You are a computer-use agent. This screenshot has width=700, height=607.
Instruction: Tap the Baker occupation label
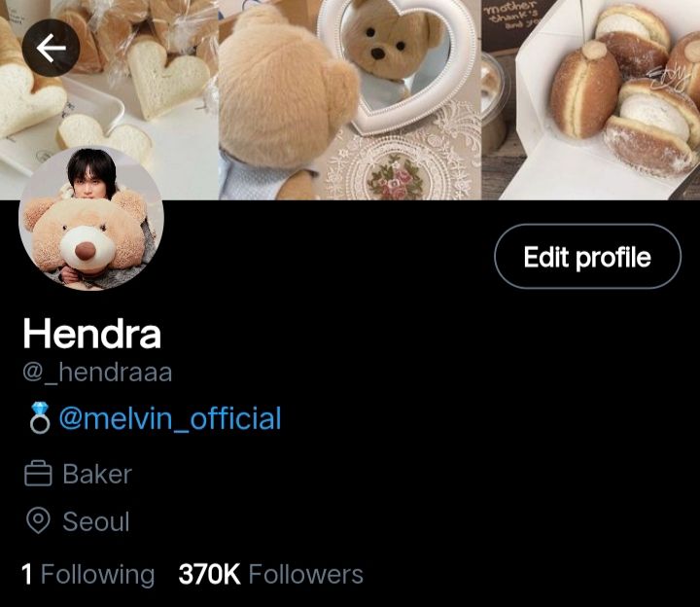point(97,474)
